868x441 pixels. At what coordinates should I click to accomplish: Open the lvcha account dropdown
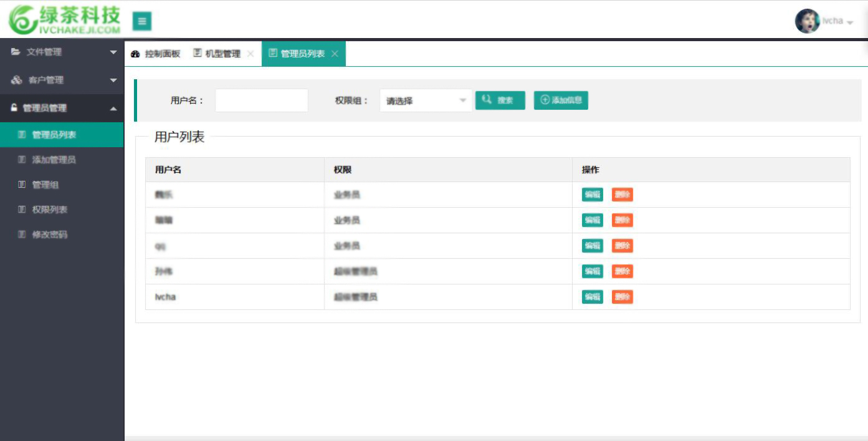coord(837,21)
